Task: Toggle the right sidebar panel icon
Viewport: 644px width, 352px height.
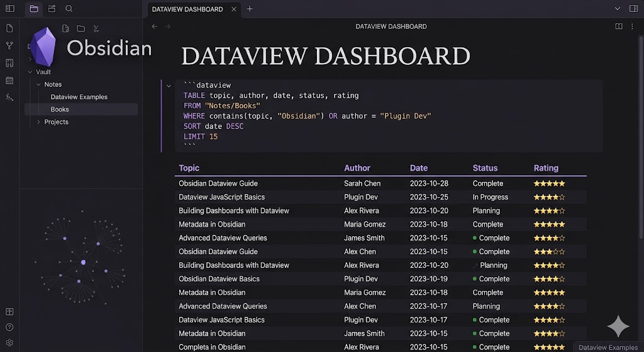Action: point(633,9)
